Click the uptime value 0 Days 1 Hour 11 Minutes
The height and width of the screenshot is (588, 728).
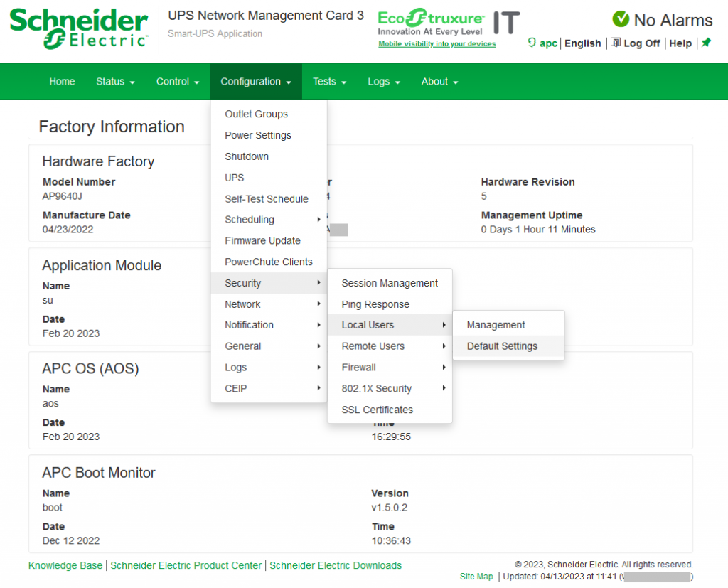[538, 230]
